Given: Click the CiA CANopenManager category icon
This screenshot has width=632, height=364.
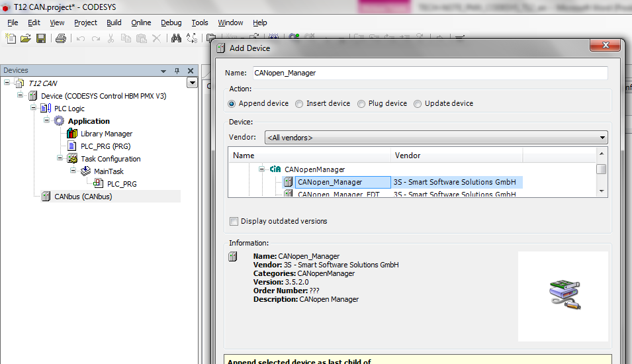Looking at the screenshot, I should (275, 169).
